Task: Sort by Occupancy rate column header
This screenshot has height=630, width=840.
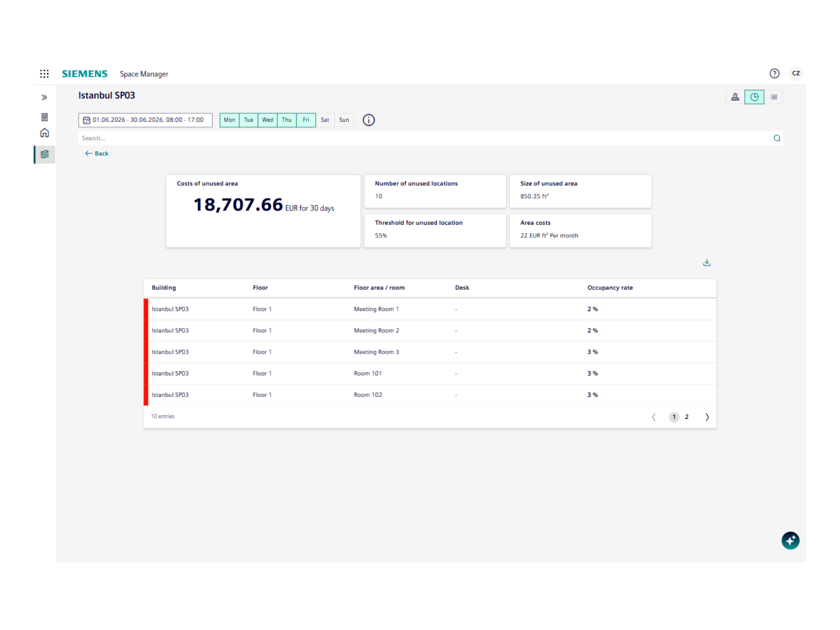Action: [x=610, y=288]
